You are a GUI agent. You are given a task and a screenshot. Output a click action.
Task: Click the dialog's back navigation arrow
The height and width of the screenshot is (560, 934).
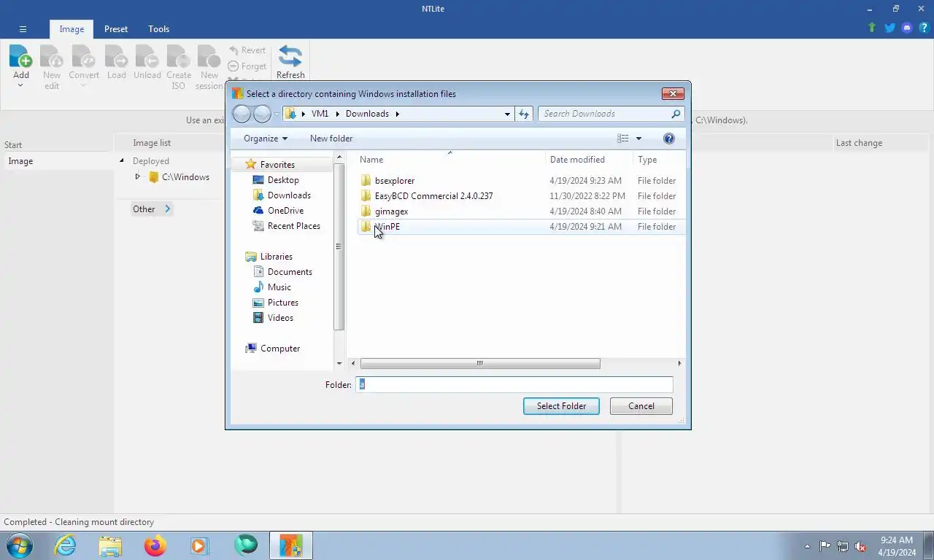click(242, 114)
